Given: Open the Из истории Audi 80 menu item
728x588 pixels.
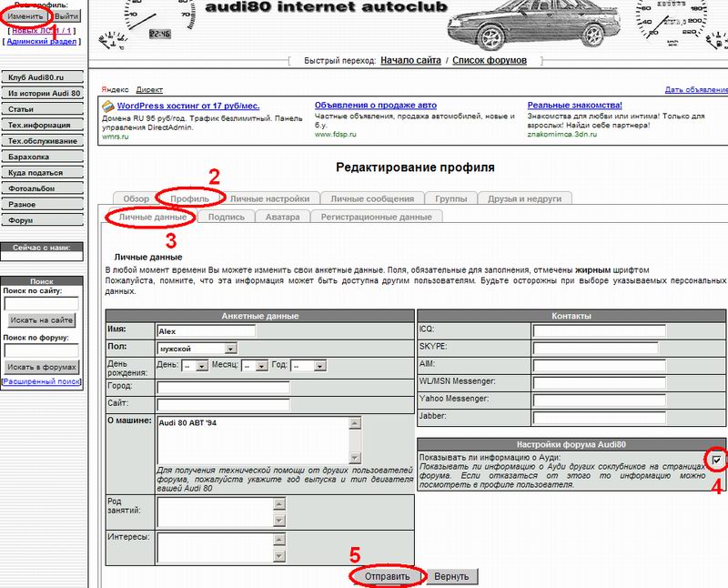Looking at the screenshot, I should click(x=43, y=94).
